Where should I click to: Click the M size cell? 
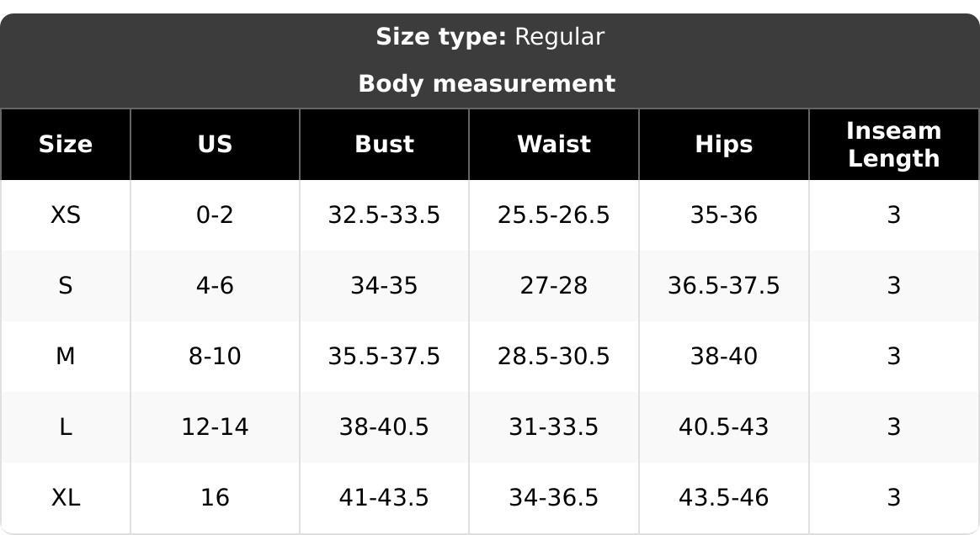[x=66, y=357]
